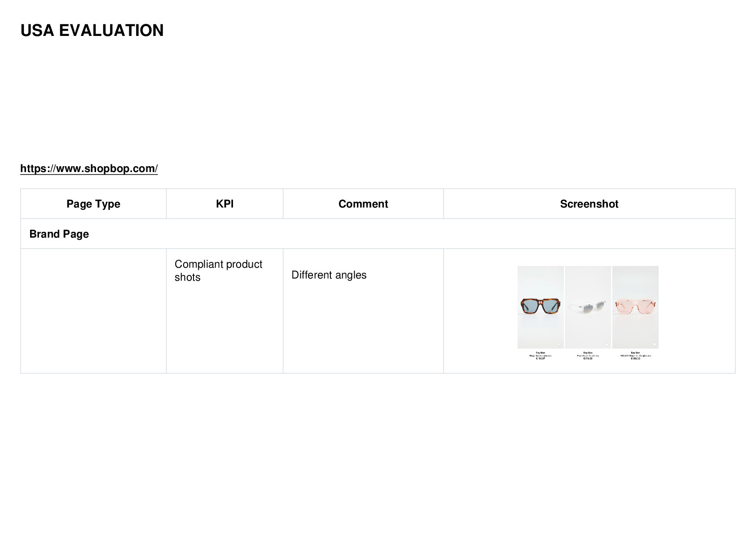Click the Page Type column header

tap(93, 204)
